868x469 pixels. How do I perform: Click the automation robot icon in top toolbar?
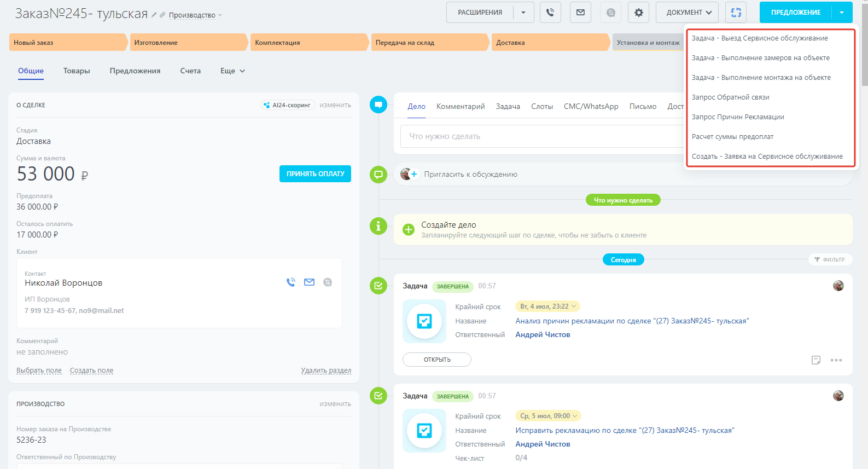[x=736, y=13]
